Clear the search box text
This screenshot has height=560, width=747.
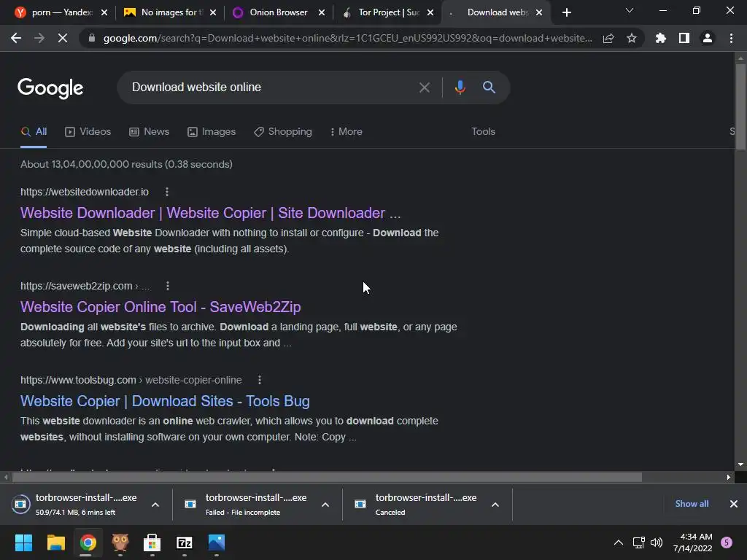coord(424,87)
